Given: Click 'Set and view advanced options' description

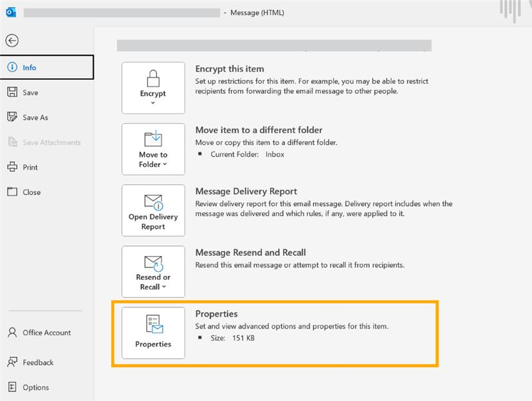Looking at the screenshot, I should click(x=292, y=327).
